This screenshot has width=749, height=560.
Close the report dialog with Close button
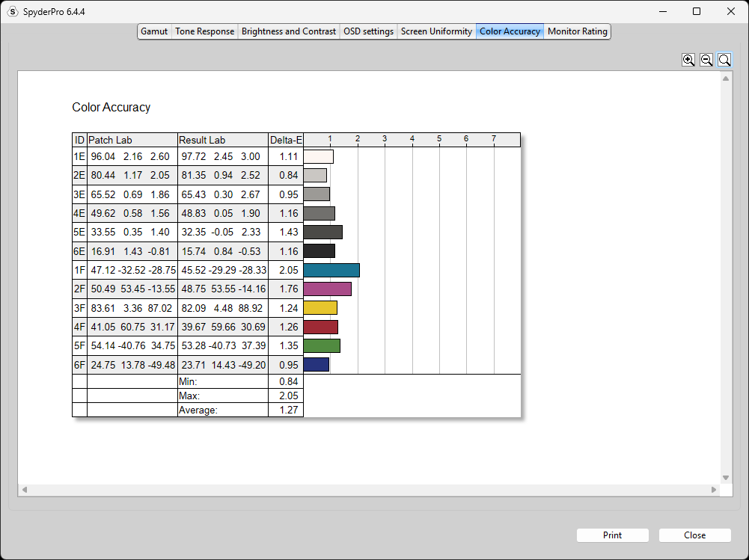click(694, 535)
